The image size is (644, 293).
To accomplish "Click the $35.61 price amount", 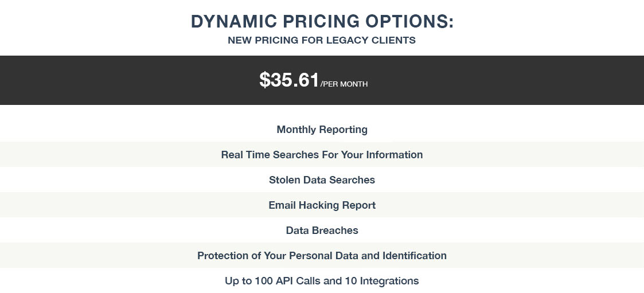I will click(x=289, y=80).
